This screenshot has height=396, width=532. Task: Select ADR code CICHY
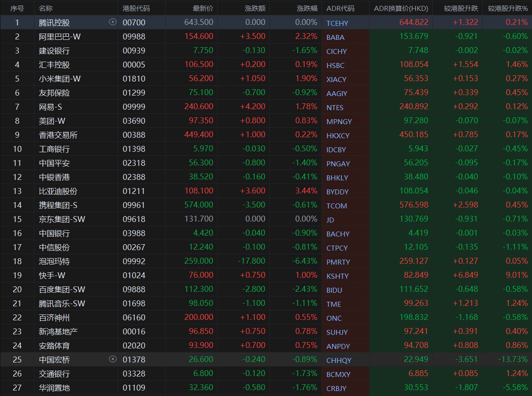click(x=336, y=51)
